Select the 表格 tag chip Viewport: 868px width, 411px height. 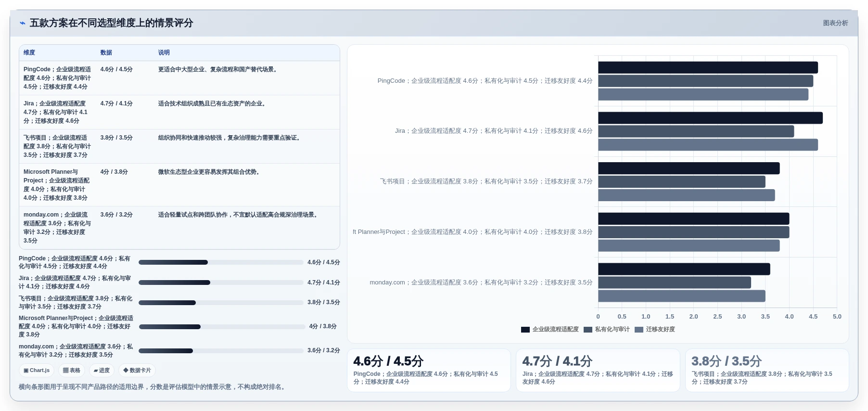(x=72, y=371)
